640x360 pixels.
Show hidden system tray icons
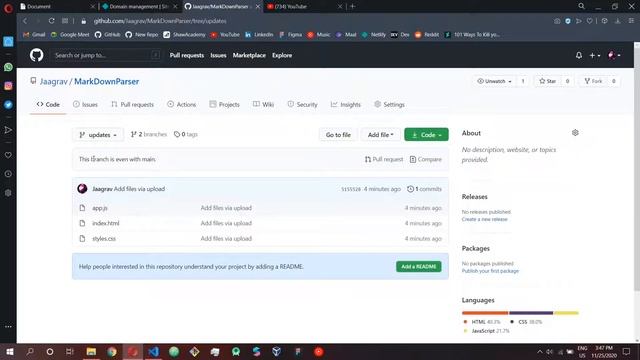[540, 351]
